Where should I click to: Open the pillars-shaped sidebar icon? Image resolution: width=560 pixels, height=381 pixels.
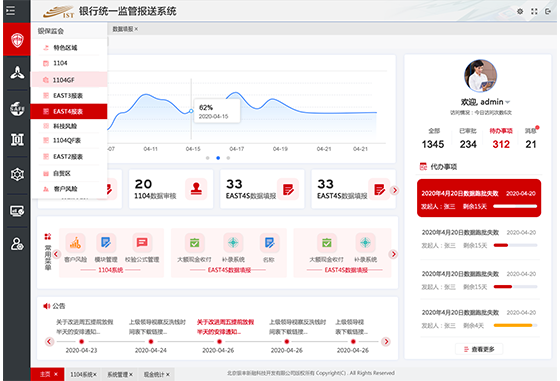pyautogui.click(x=17, y=139)
